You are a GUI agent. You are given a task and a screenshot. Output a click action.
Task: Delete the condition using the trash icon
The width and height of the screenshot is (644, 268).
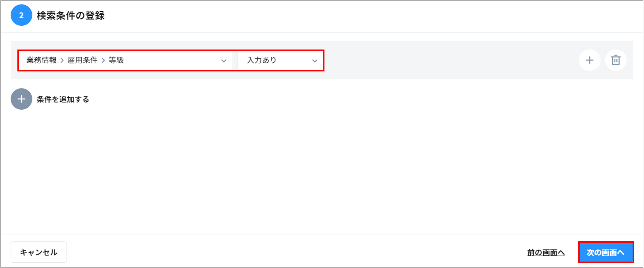616,60
